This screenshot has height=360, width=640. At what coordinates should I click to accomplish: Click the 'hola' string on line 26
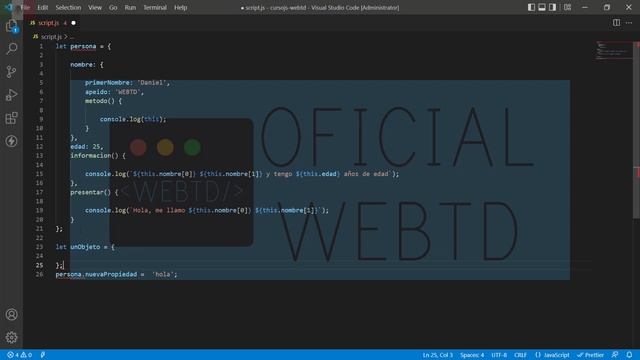click(163, 274)
